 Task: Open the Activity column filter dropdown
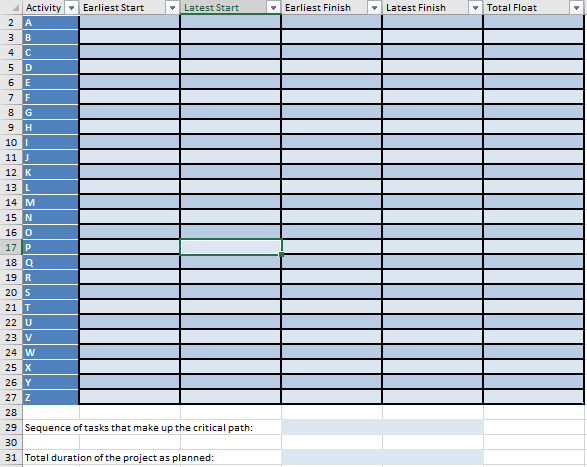tap(71, 7)
